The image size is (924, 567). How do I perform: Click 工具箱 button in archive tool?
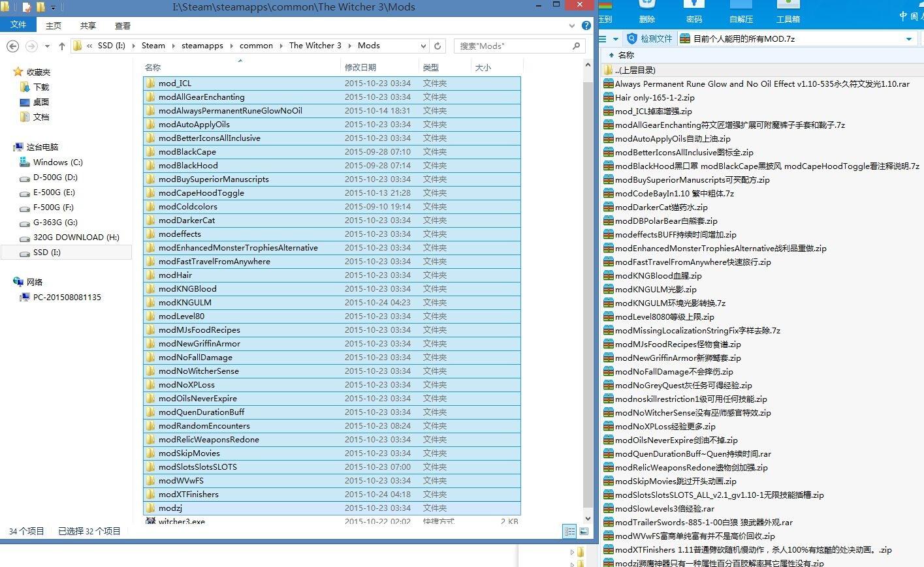[788, 12]
